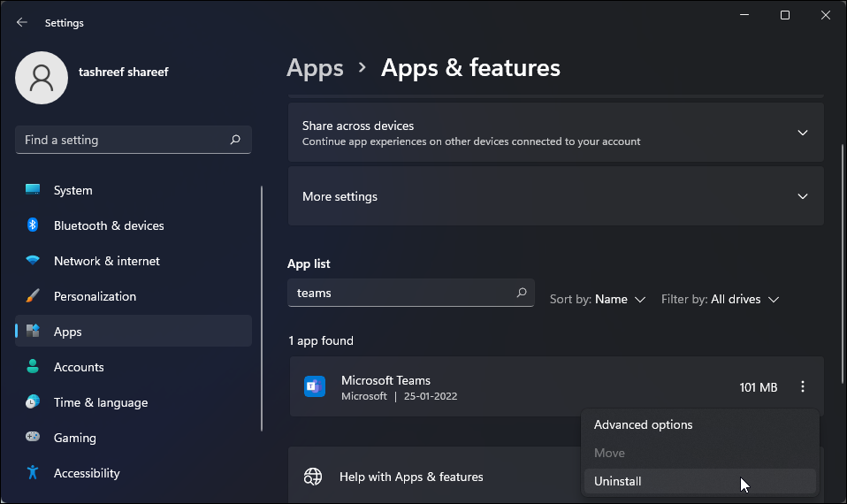Click the Gaming controller icon

coord(33,438)
